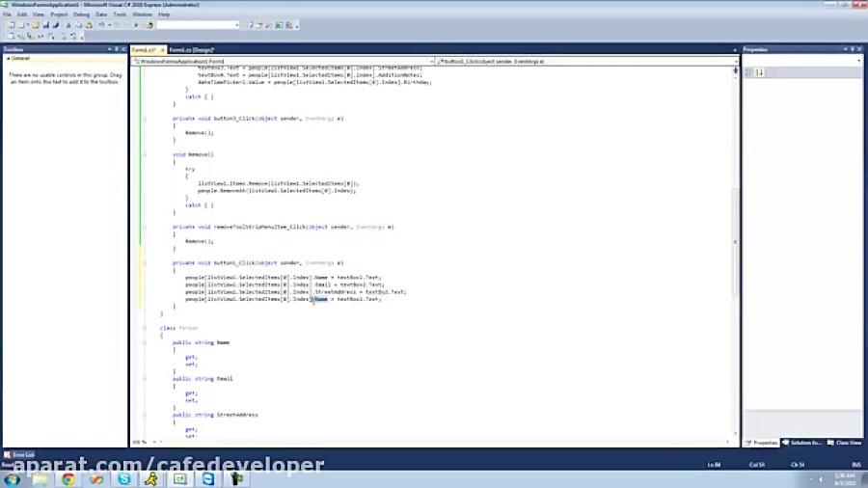Screen dimensions: 868x488
Task: Click the removeToolStripMenuItem_Click method line
Action: 283,227
